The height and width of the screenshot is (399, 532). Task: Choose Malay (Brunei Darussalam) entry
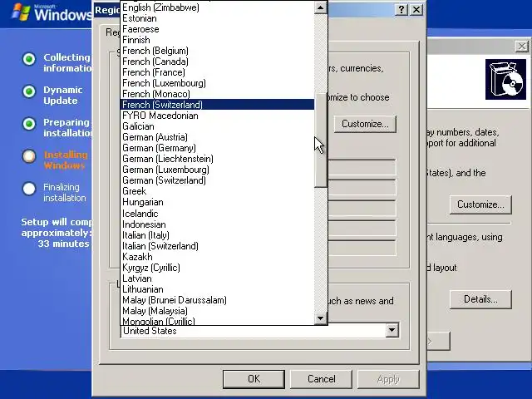tap(217, 300)
